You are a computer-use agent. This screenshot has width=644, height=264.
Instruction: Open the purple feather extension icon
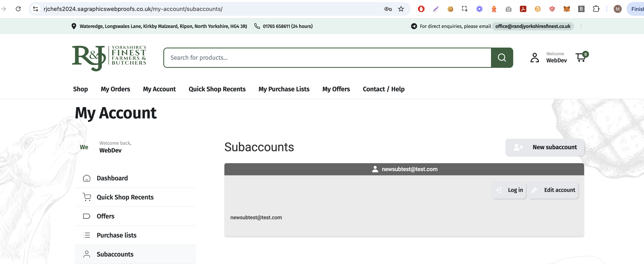(x=436, y=9)
